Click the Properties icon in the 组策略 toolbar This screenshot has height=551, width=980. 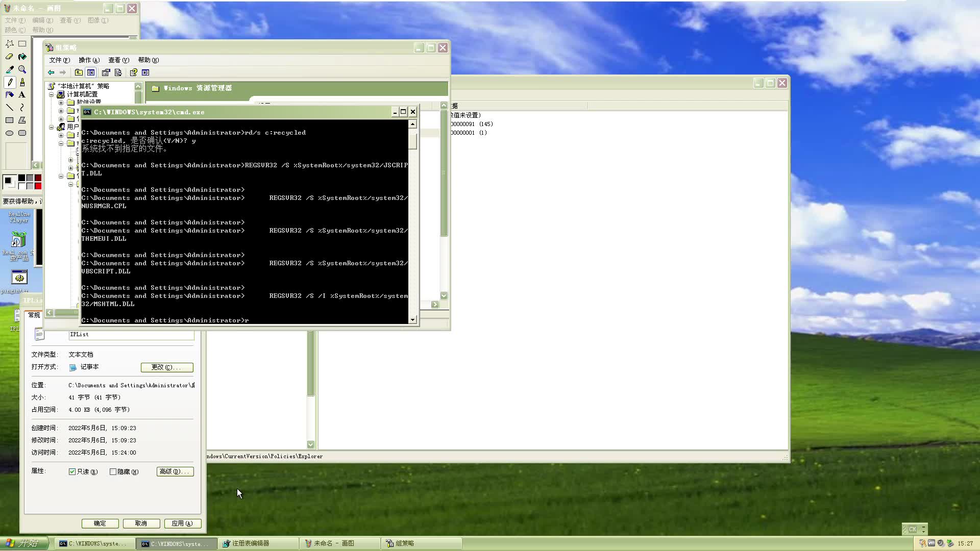tap(106, 72)
